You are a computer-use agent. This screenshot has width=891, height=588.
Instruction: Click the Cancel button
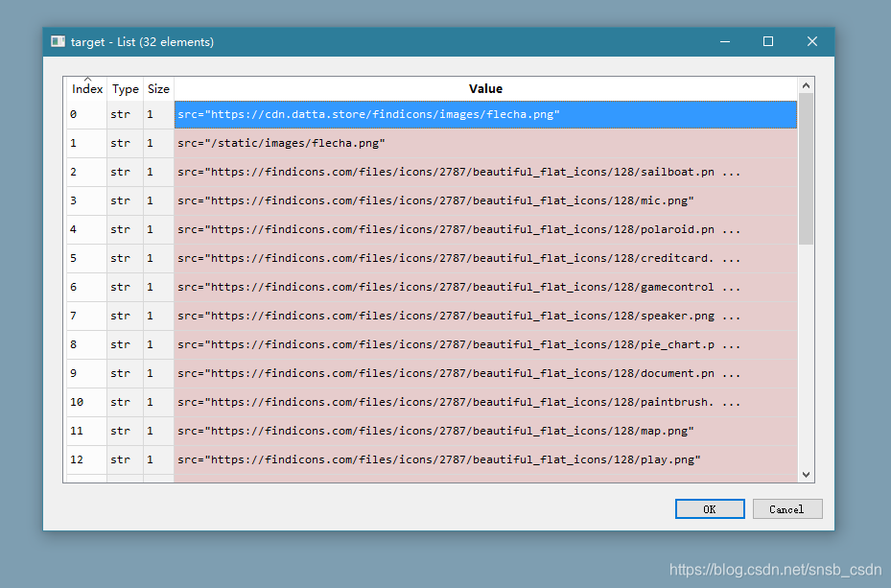787,509
